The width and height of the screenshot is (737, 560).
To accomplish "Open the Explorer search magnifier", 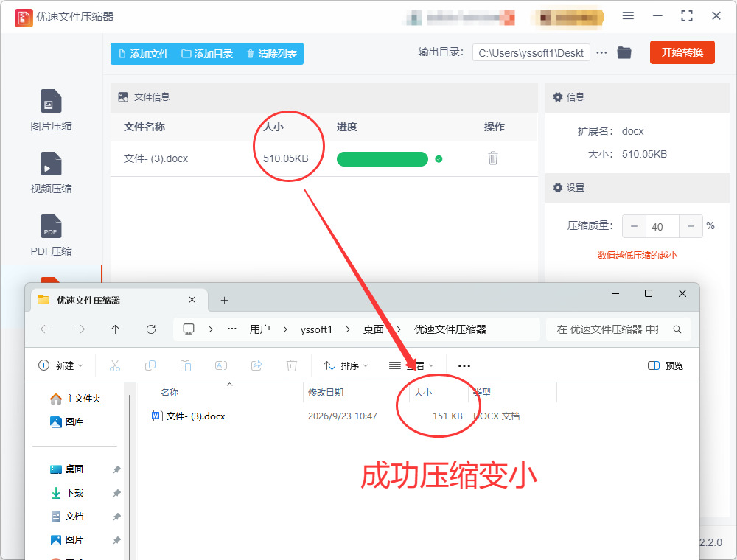I will pos(677,329).
